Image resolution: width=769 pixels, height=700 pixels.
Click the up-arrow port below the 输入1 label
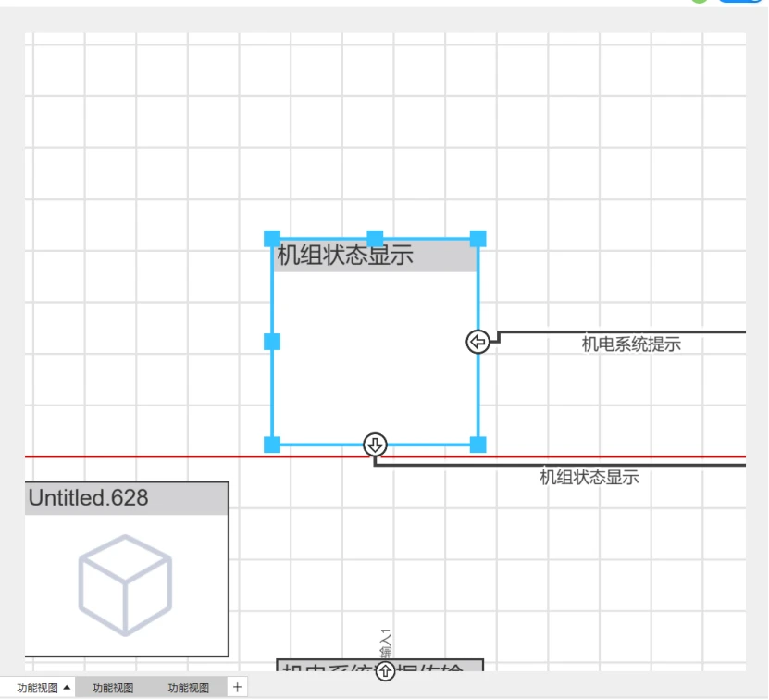[386, 670]
